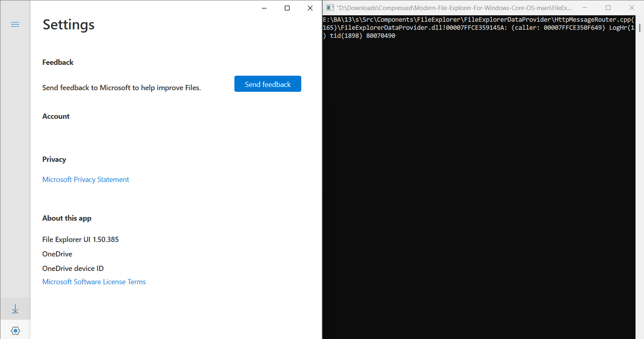Click the About this app heading
This screenshot has height=339, width=644.
point(67,218)
